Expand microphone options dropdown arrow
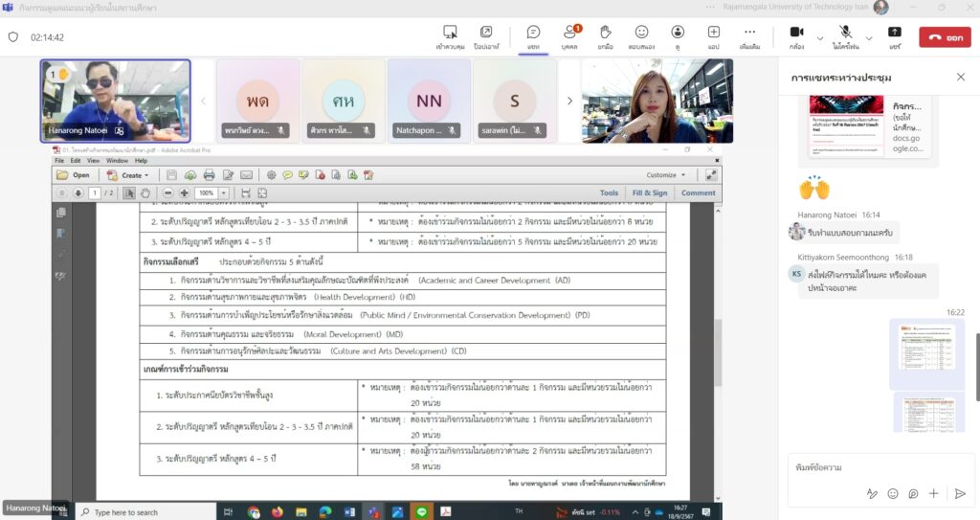 pyautogui.click(x=869, y=37)
